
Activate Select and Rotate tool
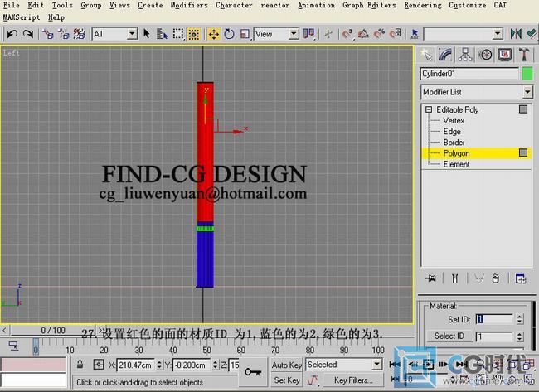[x=229, y=34]
